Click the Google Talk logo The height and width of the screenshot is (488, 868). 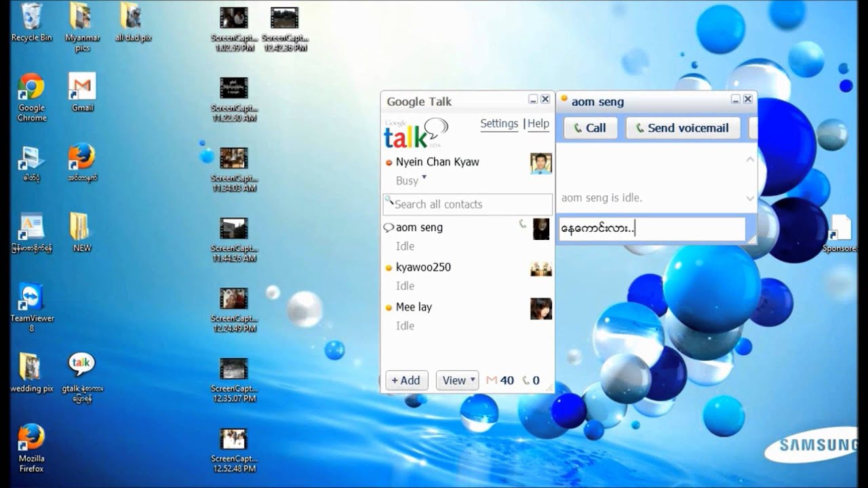[416, 134]
